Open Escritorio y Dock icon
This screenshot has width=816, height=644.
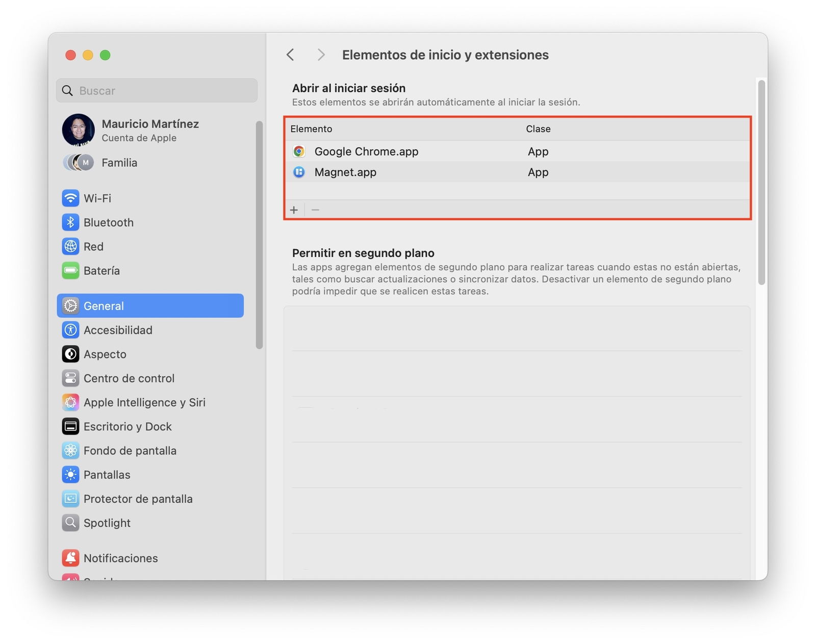coord(70,426)
